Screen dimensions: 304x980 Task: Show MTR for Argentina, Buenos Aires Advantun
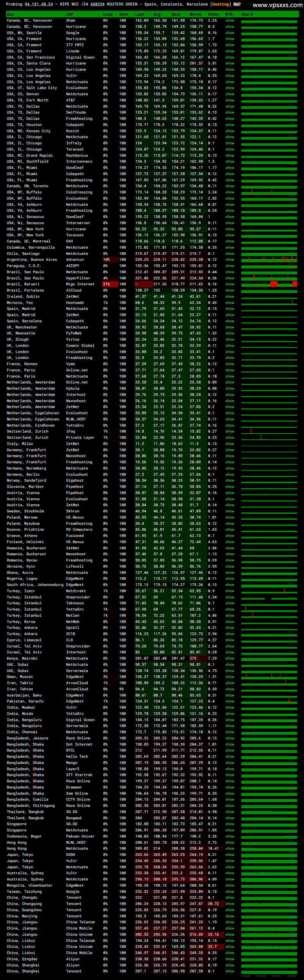tap(230, 260)
